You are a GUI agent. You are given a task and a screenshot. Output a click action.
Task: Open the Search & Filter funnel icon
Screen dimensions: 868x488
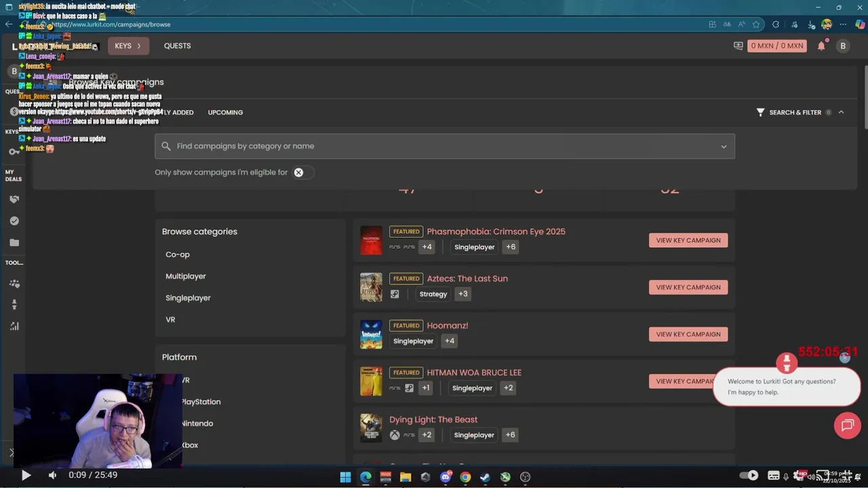[760, 113]
